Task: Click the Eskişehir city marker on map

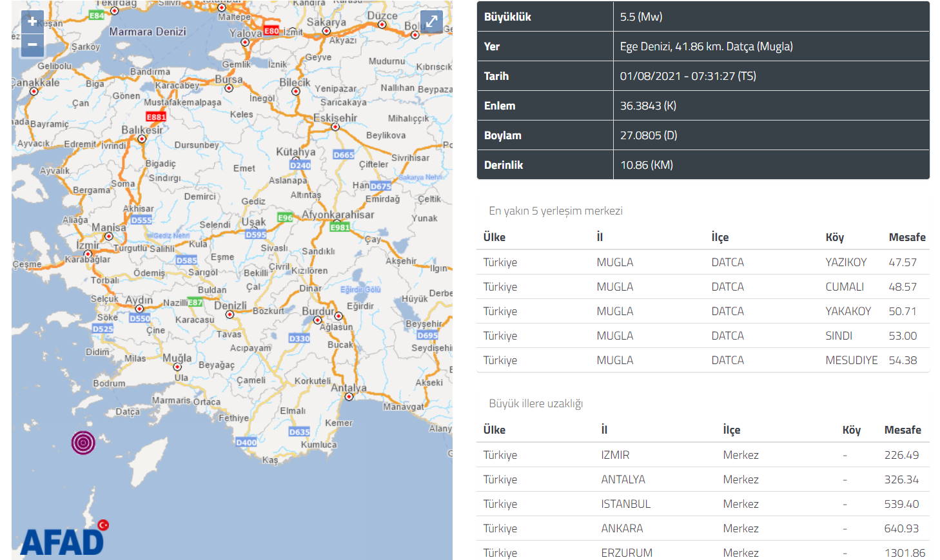Action: point(335,127)
